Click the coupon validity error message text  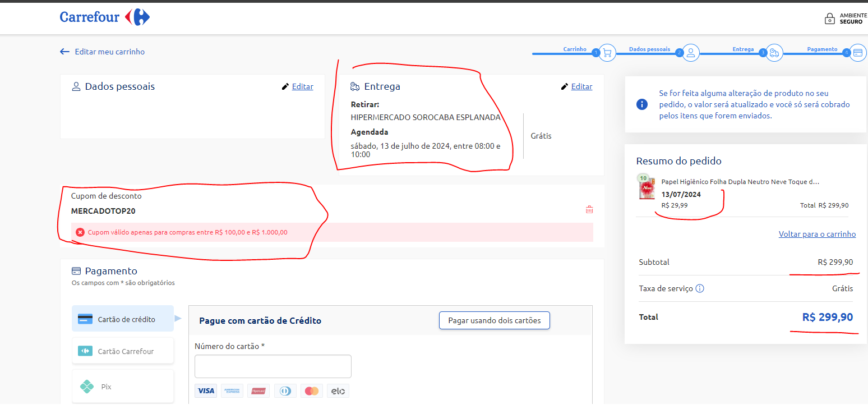point(188,232)
